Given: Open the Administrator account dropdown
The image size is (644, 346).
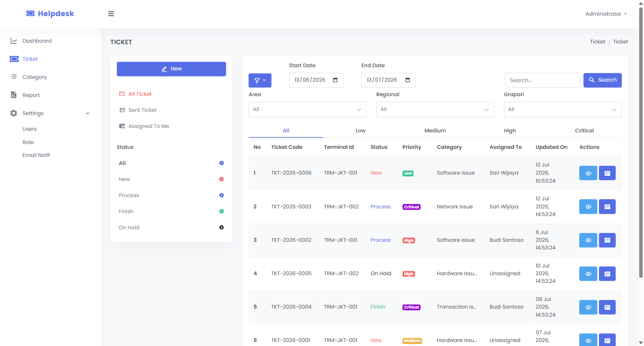Looking at the screenshot, I should [x=606, y=14].
